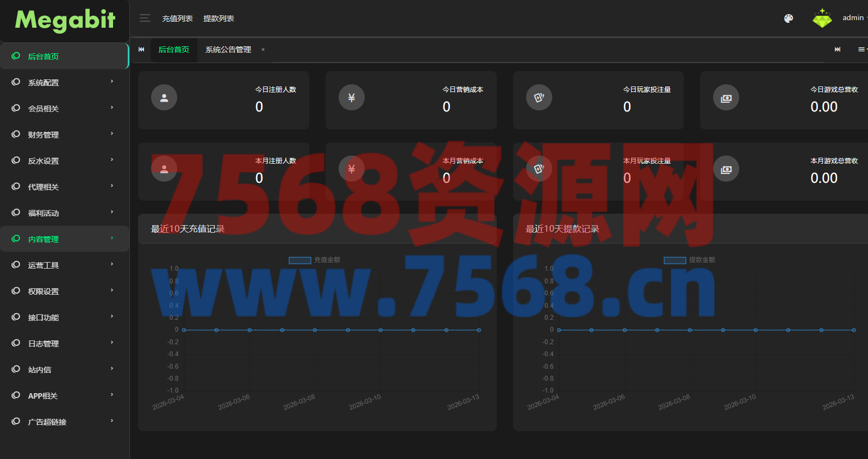Close the 系统公告管理 tab
The height and width of the screenshot is (459, 868).
[263, 49]
